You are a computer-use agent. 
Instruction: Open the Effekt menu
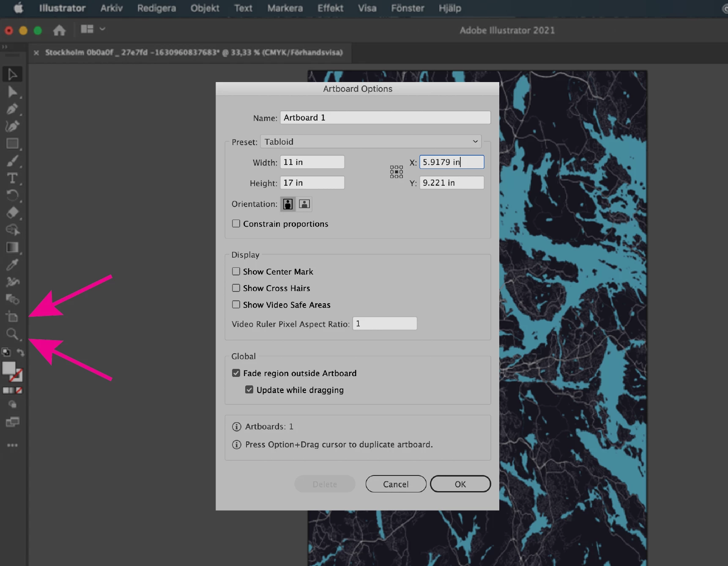[330, 8]
